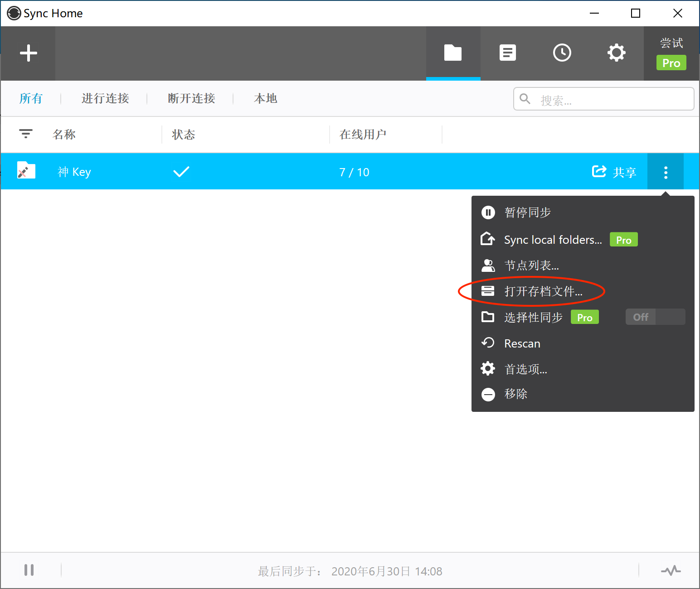
Task: Sort by 在线用户 column header
Action: (363, 135)
